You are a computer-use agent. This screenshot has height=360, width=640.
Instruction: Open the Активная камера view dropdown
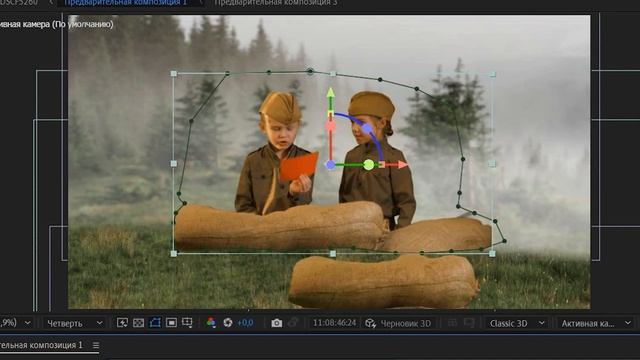[x=596, y=323]
